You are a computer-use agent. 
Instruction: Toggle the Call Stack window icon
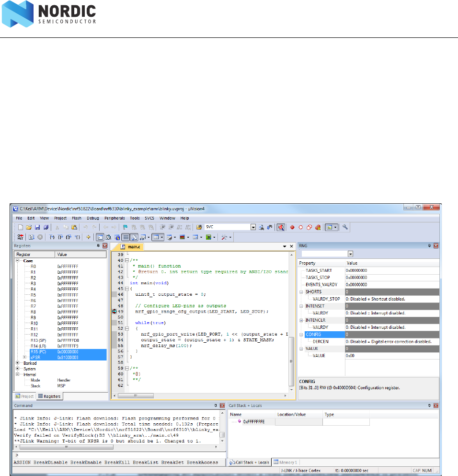click(134, 237)
